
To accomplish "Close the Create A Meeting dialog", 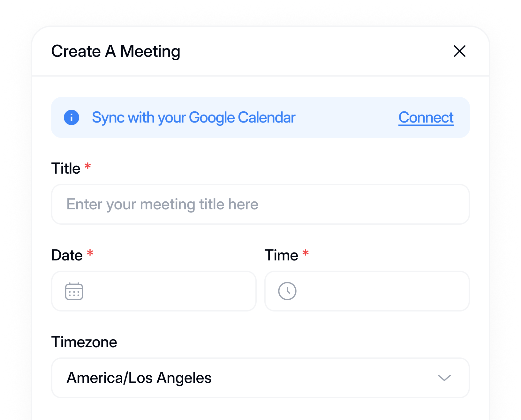I will [459, 51].
